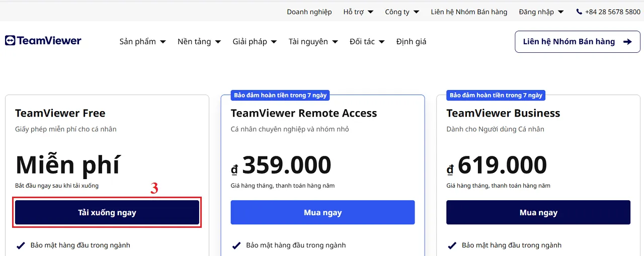This screenshot has width=644, height=256.
Task: Click the Tải xuống ngay button
Action: click(x=107, y=212)
